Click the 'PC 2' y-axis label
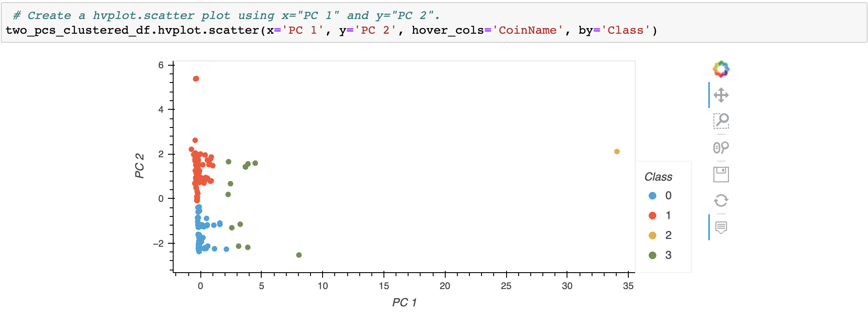This screenshot has width=868, height=318. pyautogui.click(x=139, y=165)
